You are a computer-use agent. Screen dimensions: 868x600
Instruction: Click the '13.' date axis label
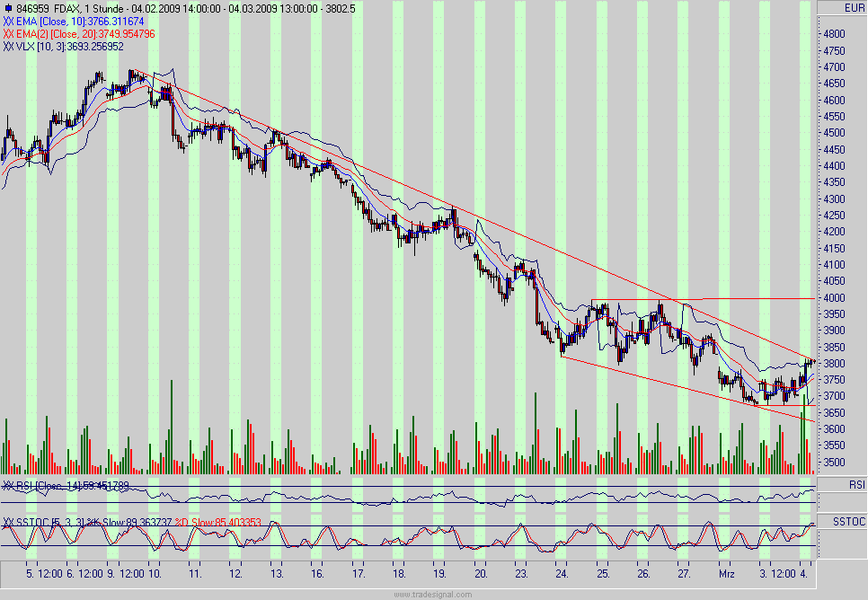277,573
